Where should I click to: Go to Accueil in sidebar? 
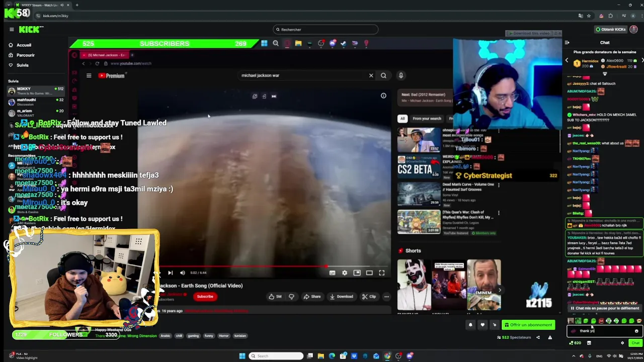click(x=24, y=45)
